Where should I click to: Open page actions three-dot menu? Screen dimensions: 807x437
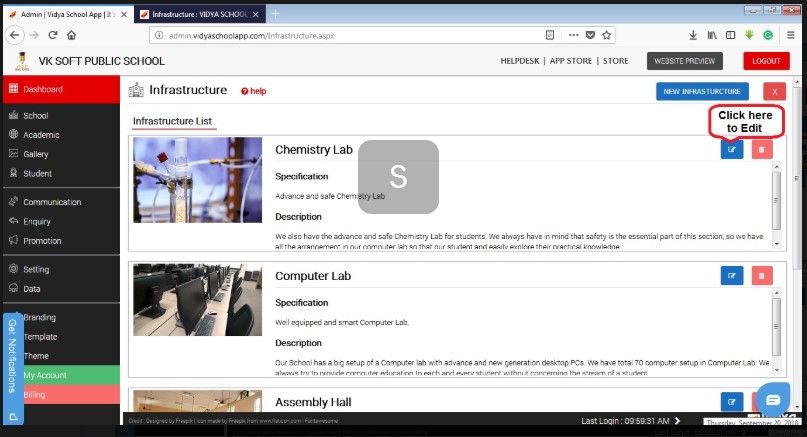[573, 35]
